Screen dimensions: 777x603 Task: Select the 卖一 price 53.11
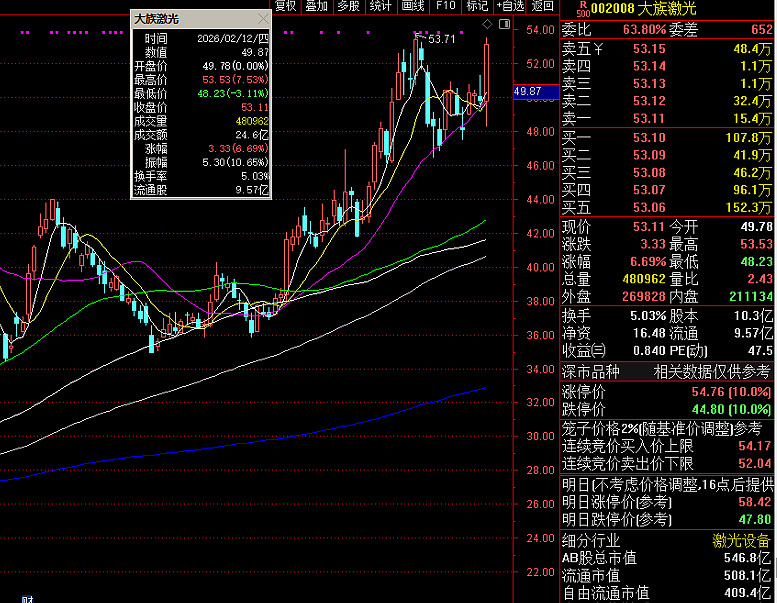tap(649, 118)
